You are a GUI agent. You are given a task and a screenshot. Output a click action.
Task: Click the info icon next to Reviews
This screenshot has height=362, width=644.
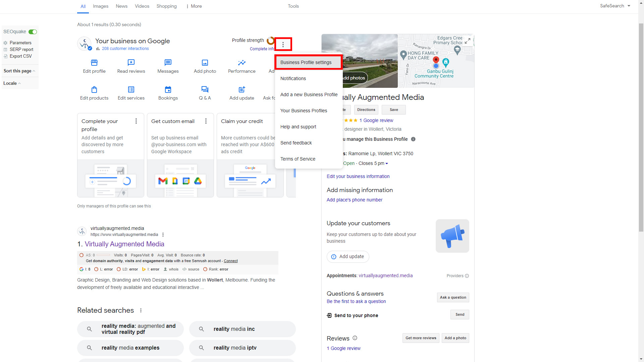click(355, 338)
